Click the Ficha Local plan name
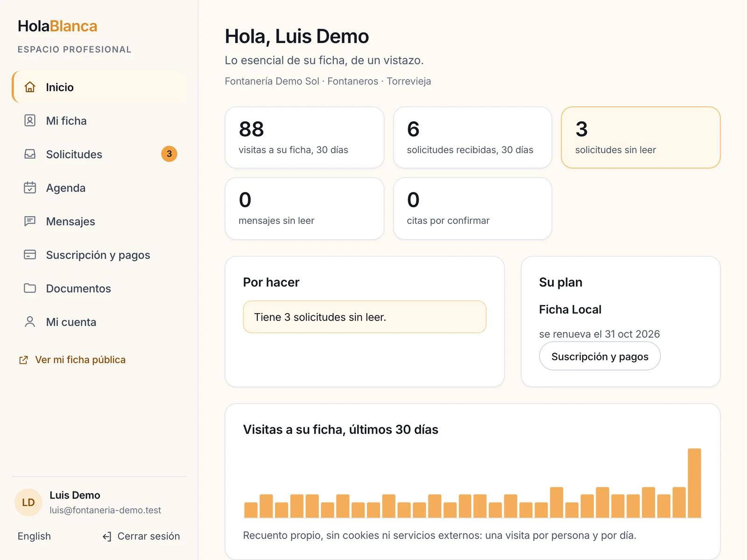 click(x=570, y=309)
